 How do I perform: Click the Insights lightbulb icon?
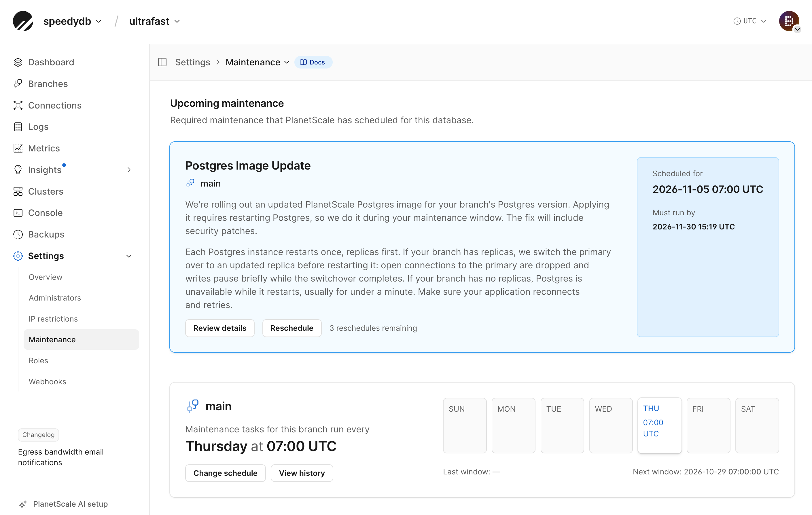pos(18,170)
